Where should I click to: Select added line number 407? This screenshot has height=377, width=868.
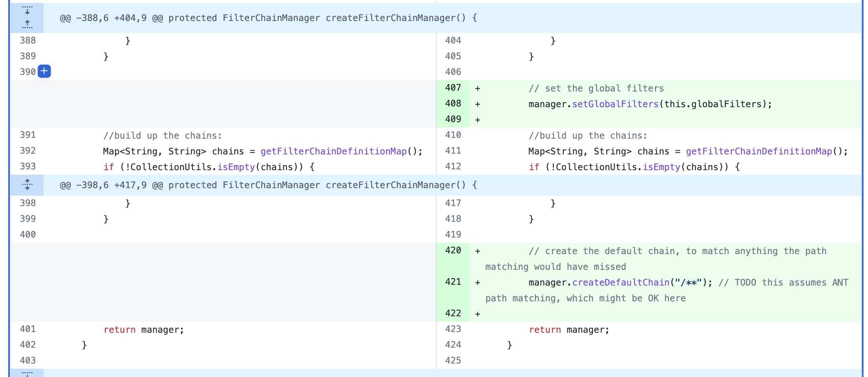click(x=453, y=88)
